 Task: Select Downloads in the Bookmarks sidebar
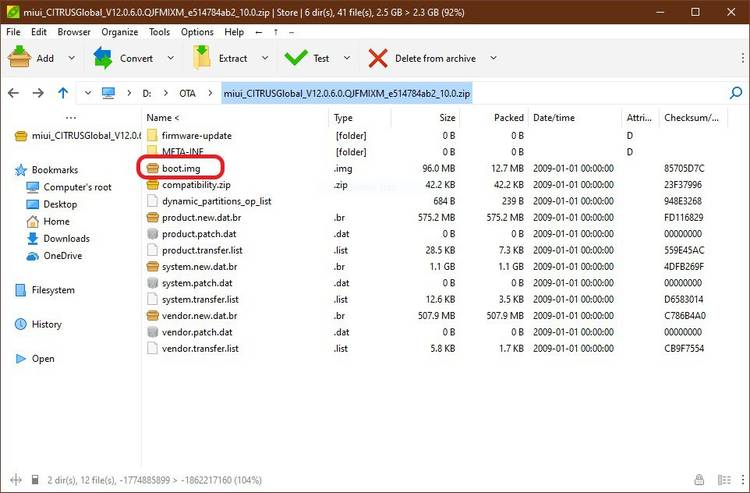click(x=66, y=238)
